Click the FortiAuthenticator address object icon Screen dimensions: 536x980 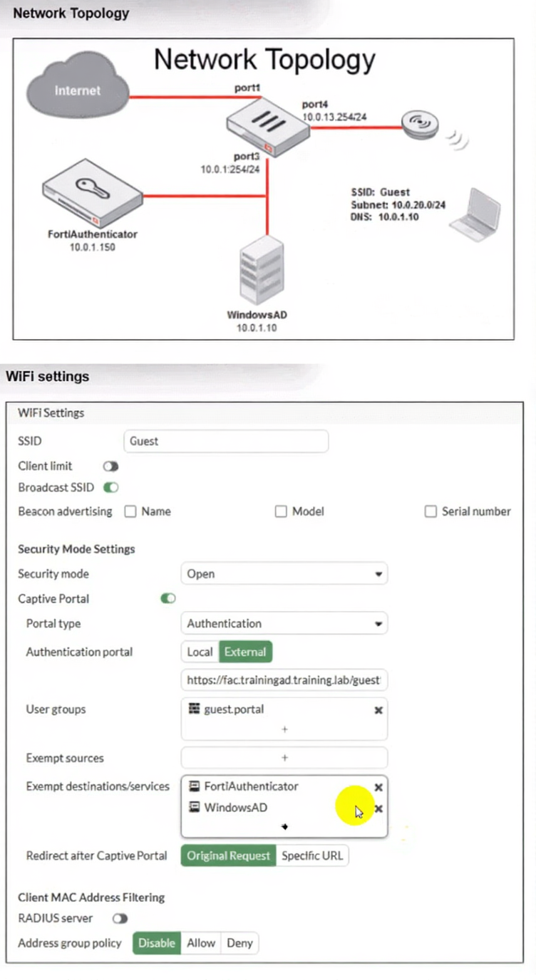click(194, 787)
